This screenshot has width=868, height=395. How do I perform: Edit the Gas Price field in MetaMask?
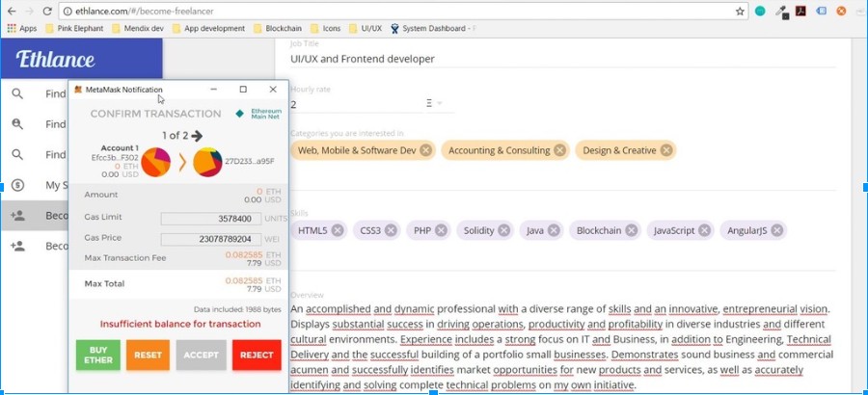(211, 240)
